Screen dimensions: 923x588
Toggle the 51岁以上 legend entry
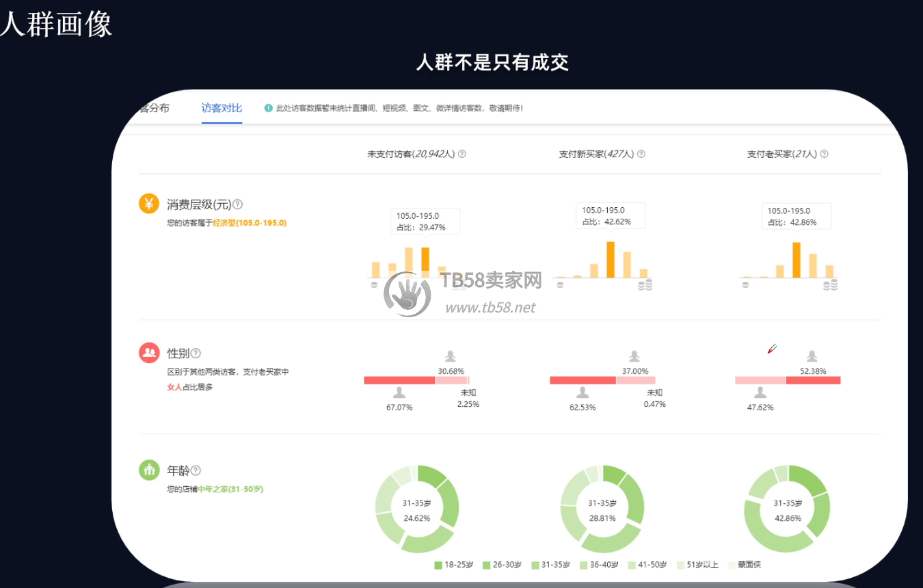click(x=698, y=565)
